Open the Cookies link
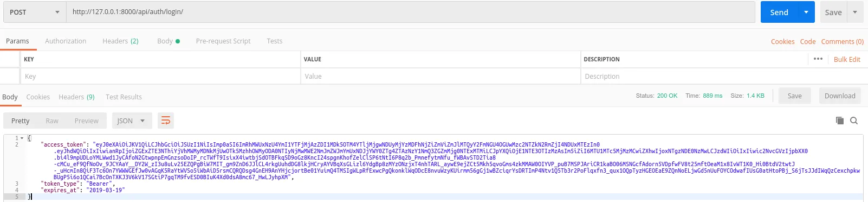 pos(782,41)
